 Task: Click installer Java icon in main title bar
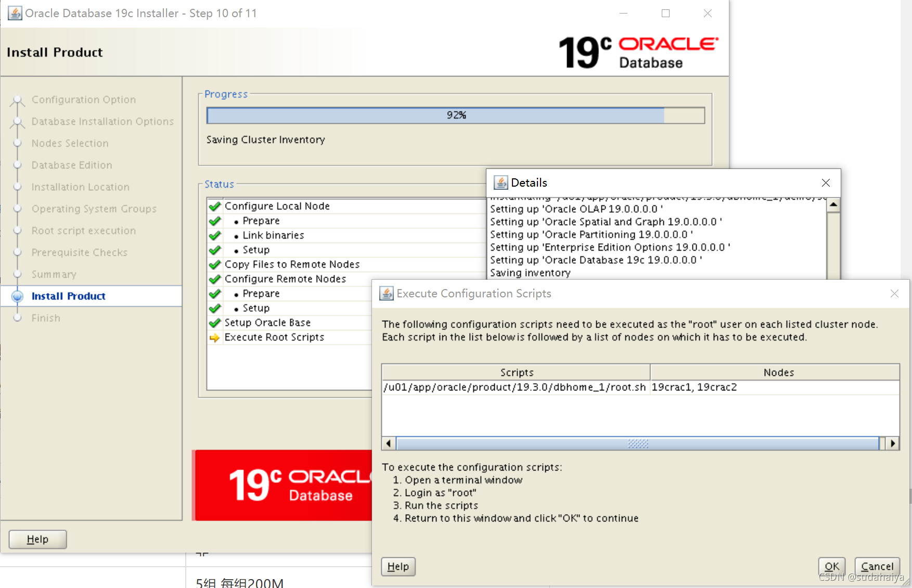(x=15, y=13)
